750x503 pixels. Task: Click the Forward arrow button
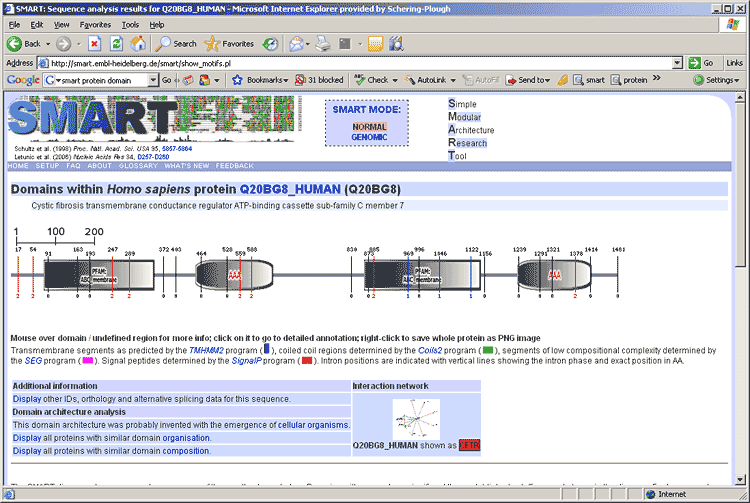pyautogui.click(x=64, y=44)
